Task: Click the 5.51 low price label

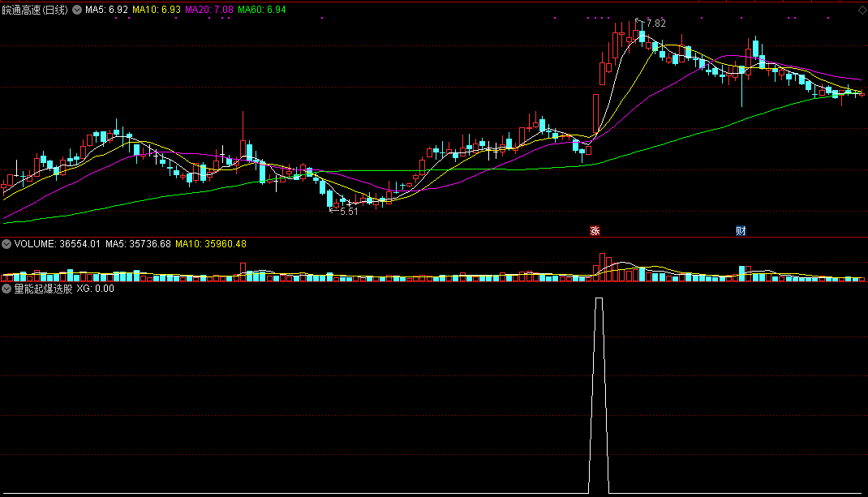Action: [349, 212]
